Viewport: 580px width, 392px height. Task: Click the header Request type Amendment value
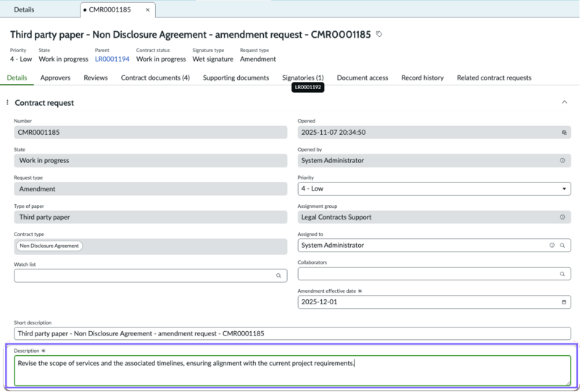[258, 59]
